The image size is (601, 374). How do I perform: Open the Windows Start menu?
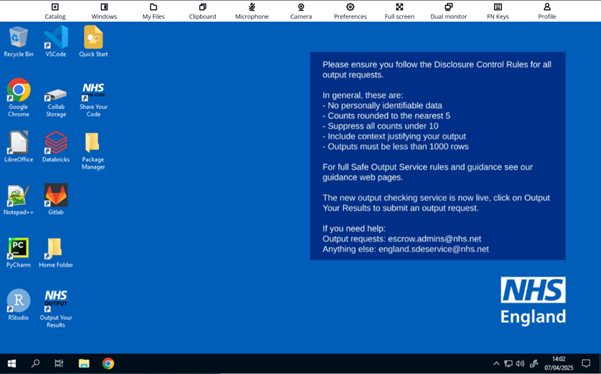(x=12, y=363)
